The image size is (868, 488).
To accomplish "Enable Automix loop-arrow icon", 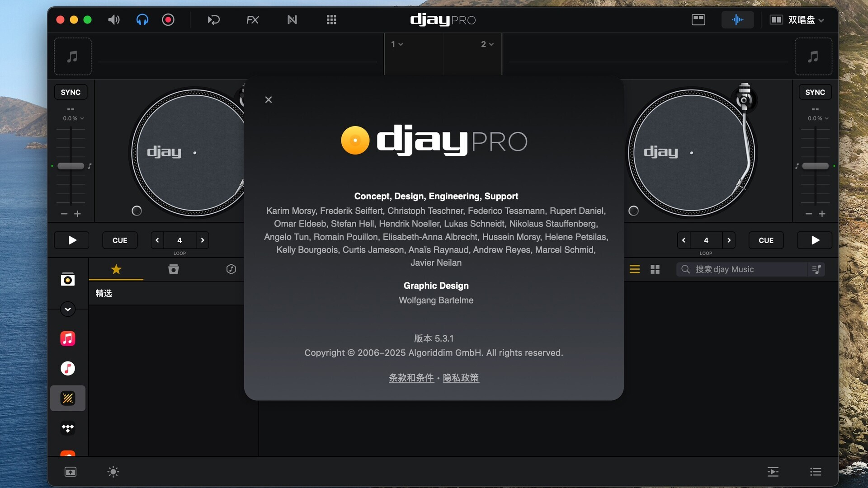I will [213, 20].
